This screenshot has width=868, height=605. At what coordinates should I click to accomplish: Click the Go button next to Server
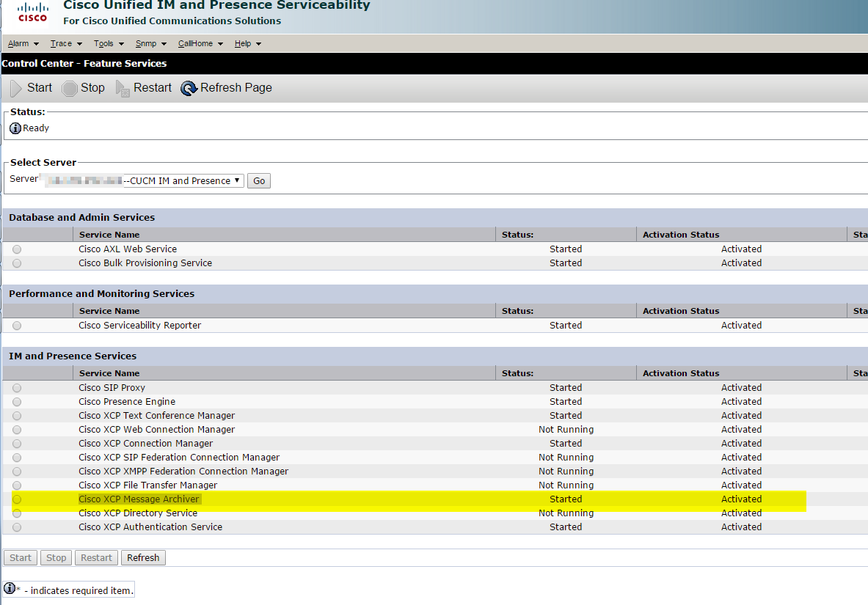coord(258,181)
